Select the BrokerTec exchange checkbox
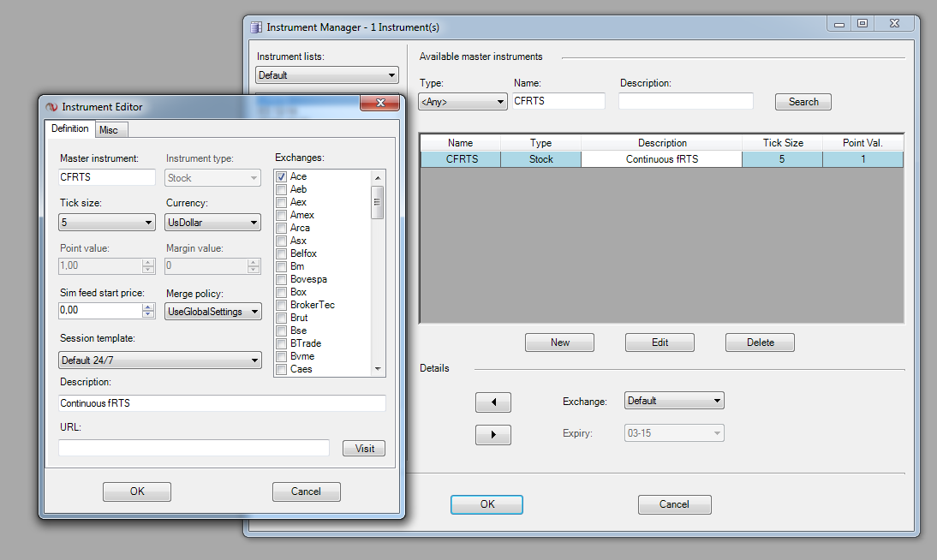 (282, 306)
